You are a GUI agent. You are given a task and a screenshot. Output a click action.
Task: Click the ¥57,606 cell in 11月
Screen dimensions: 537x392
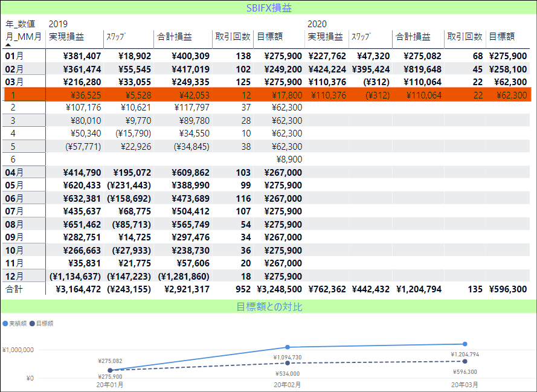click(x=193, y=263)
